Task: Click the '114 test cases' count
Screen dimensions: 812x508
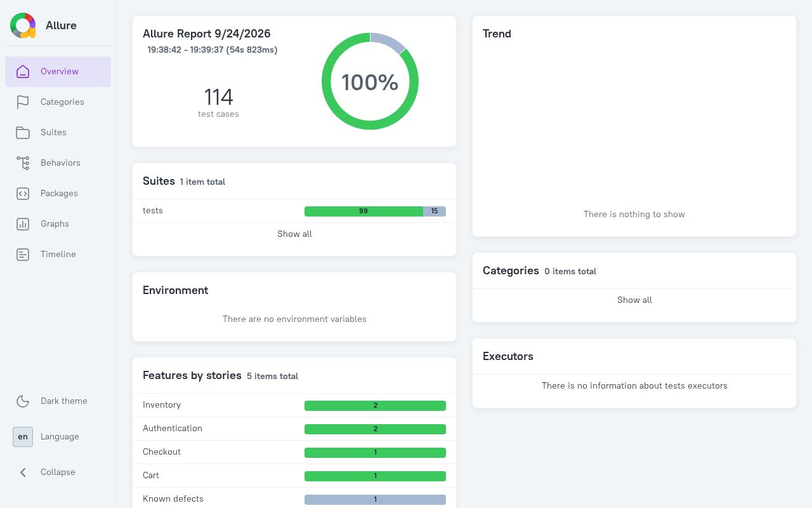Action: coord(218,102)
